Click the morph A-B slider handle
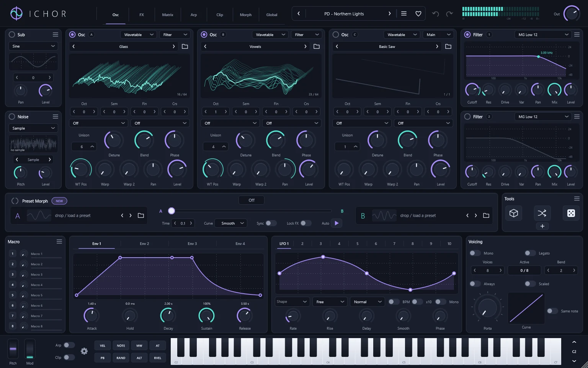 171,211
